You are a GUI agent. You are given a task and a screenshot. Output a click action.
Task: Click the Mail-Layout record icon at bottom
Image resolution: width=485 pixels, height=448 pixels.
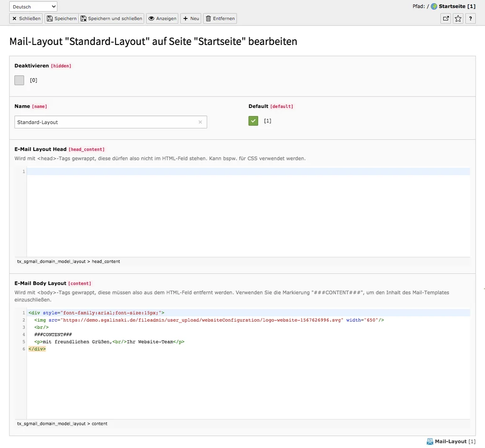click(x=430, y=441)
